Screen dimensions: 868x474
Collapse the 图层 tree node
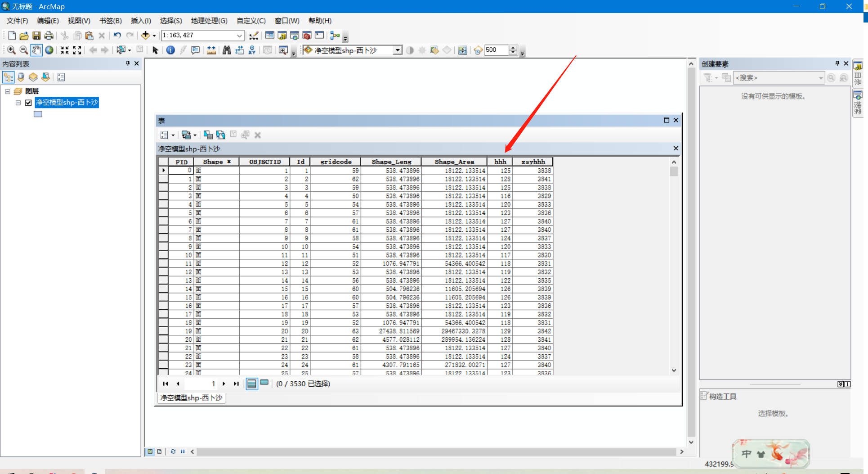(7, 91)
